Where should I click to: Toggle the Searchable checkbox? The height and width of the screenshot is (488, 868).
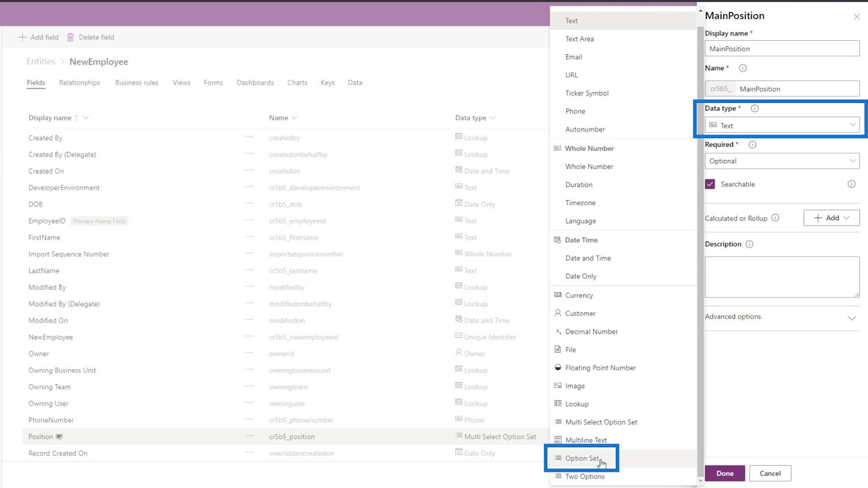point(710,184)
